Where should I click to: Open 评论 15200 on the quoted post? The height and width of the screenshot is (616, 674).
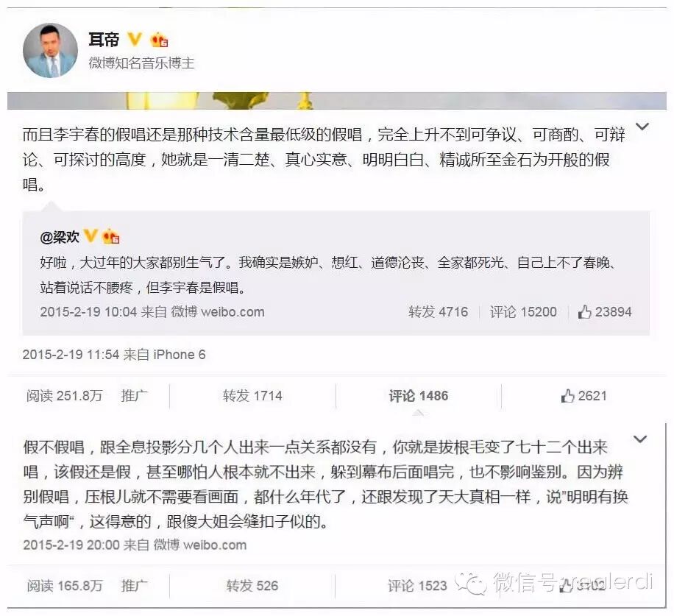click(523, 311)
